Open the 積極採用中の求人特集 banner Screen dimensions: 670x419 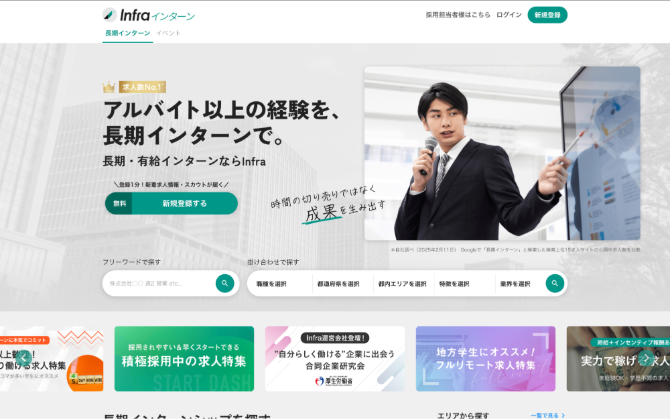pos(184,359)
